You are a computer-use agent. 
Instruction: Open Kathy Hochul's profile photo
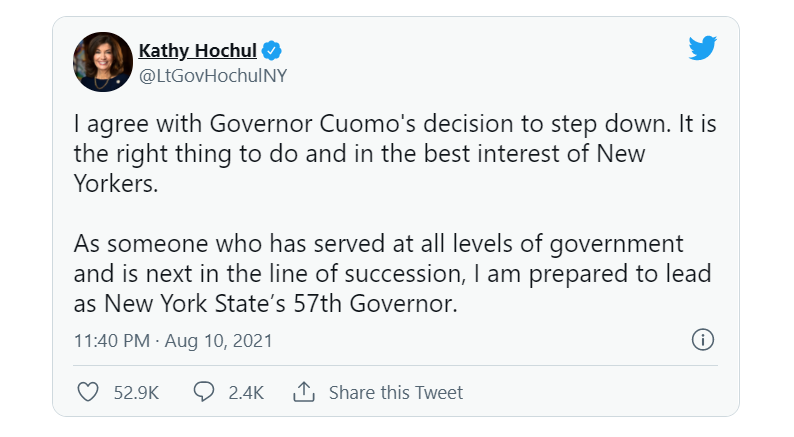[103, 61]
